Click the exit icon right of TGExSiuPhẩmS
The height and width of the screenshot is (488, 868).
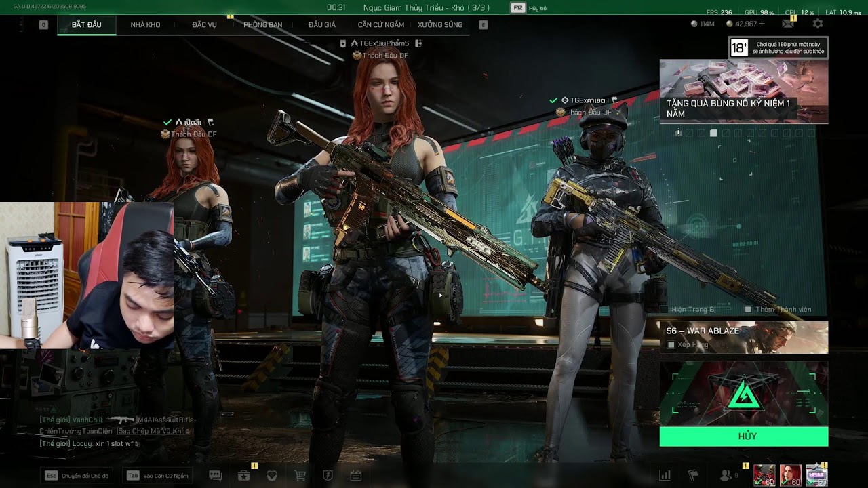tap(418, 43)
